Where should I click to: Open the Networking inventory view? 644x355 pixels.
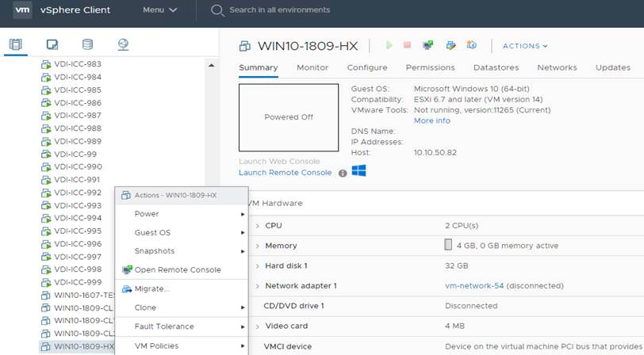coord(123,44)
